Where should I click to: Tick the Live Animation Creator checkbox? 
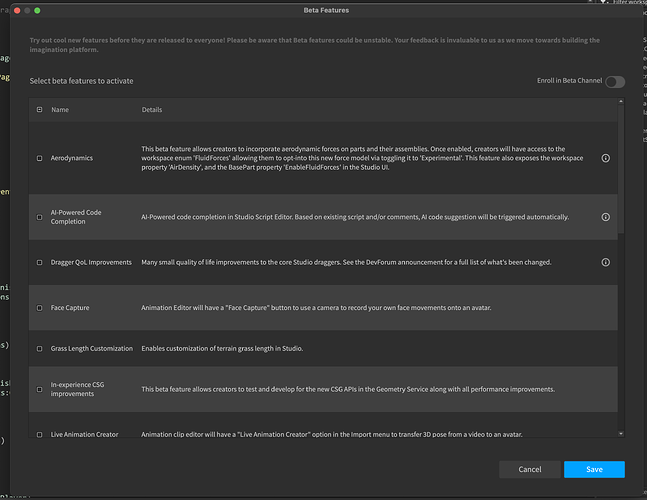[x=40, y=434]
